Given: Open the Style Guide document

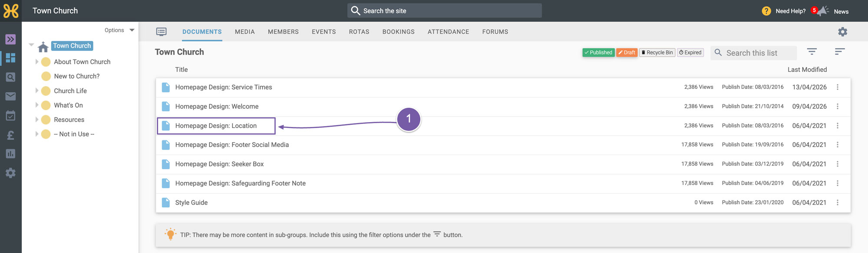Looking at the screenshot, I should click(x=191, y=202).
